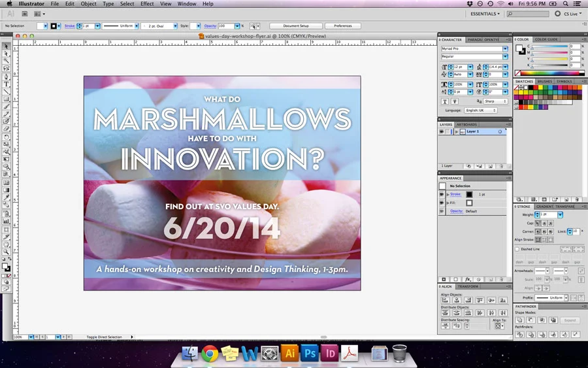588x368 pixels.
Task: Select Butt Cap in Stroke panel
Action: 538,223
